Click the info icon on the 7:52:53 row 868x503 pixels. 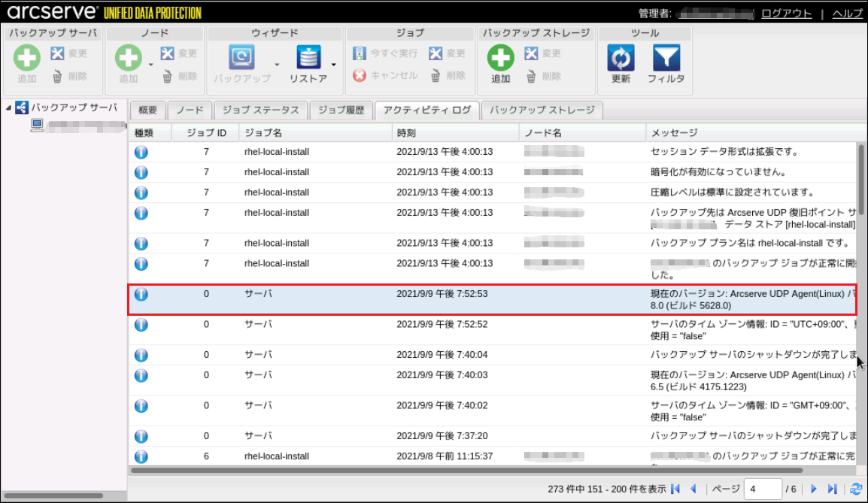(141, 295)
